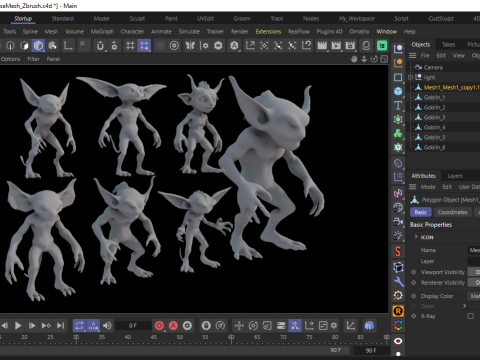The height and width of the screenshot is (360, 480).
Task: Open the MoGraph cloner green spheres icon
Action: pos(398,133)
